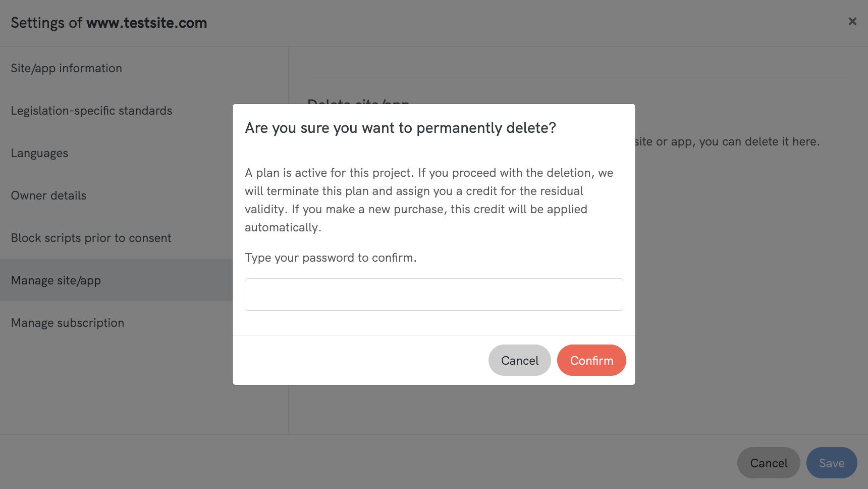This screenshot has height=489, width=868.
Task: Click the permanently delete dialog heading
Action: point(400,128)
